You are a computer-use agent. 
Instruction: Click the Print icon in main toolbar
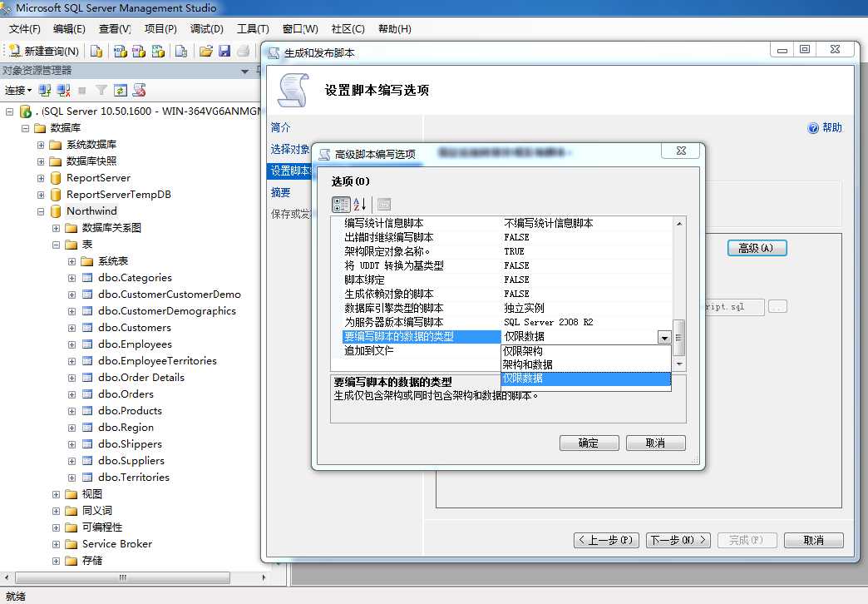point(243,51)
